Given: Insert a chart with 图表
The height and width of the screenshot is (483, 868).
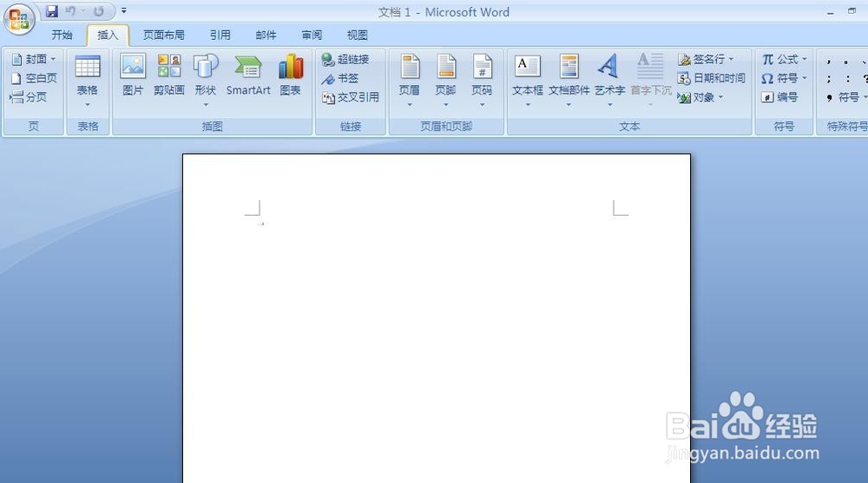Looking at the screenshot, I should pyautogui.click(x=291, y=75).
